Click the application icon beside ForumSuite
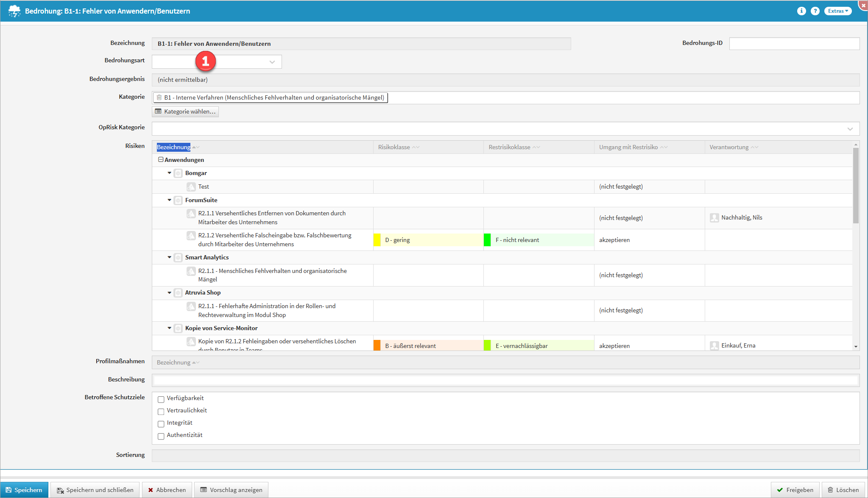The height and width of the screenshot is (498, 868). coord(178,200)
